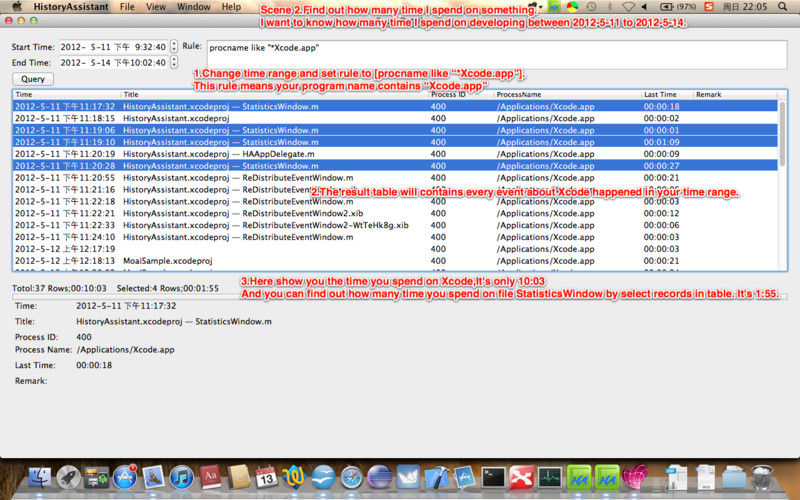Open the File menu
The image size is (800, 500).
click(x=127, y=7)
